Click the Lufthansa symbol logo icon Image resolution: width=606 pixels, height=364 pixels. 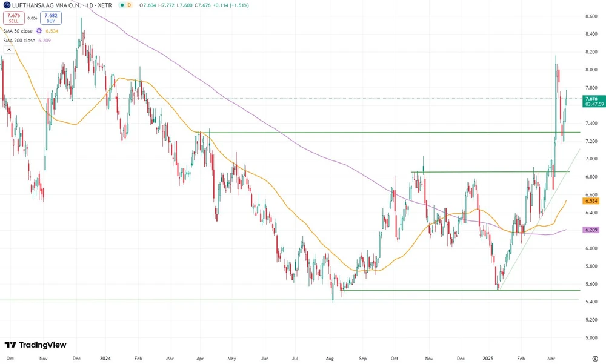[x=7, y=5]
